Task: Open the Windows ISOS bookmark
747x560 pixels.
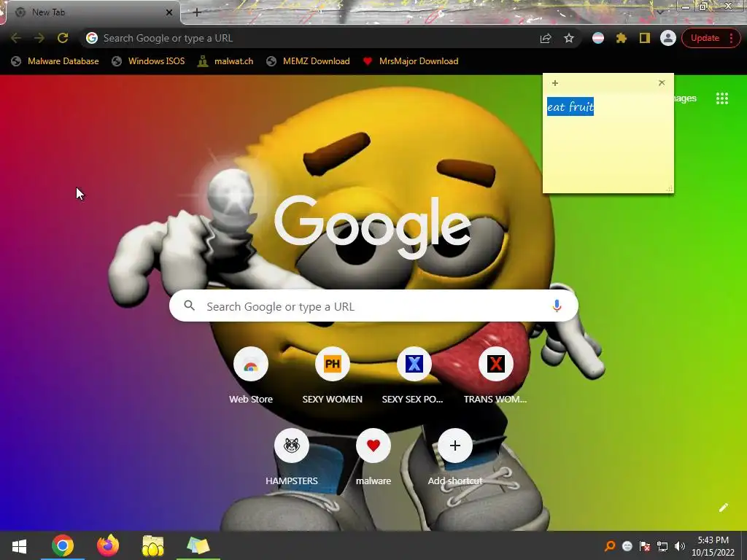Action: pyautogui.click(x=147, y=61)
